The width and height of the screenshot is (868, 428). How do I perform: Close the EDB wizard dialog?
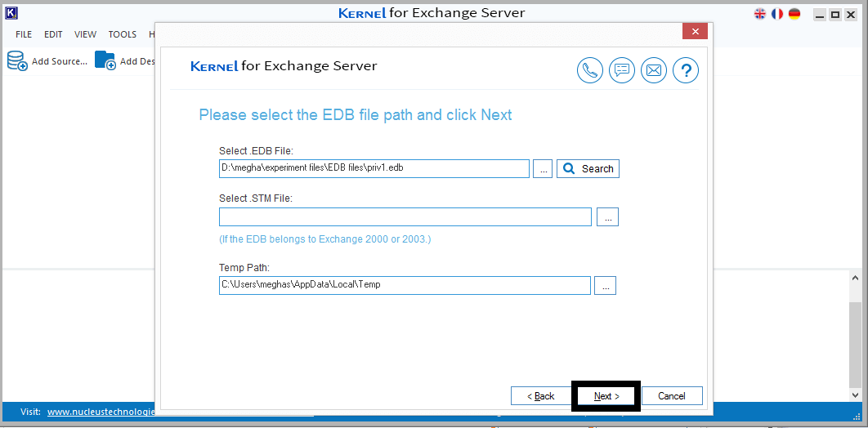click(x=695, y=32)
